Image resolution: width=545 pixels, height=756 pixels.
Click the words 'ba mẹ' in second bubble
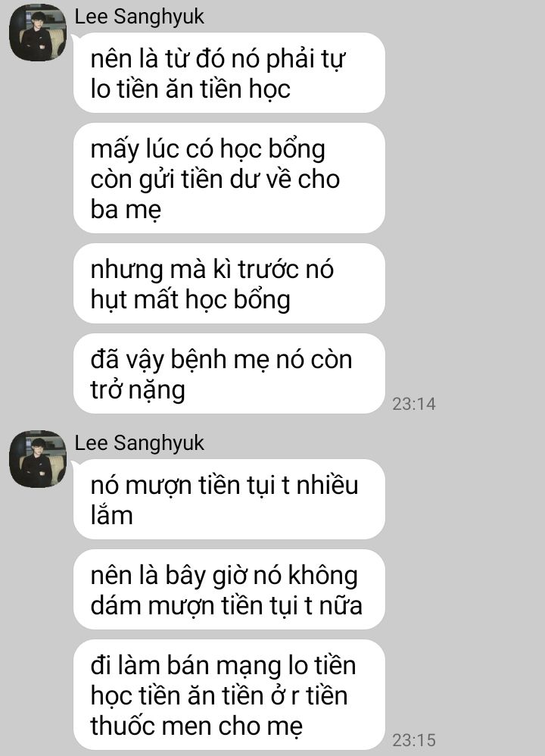point(126,210)
